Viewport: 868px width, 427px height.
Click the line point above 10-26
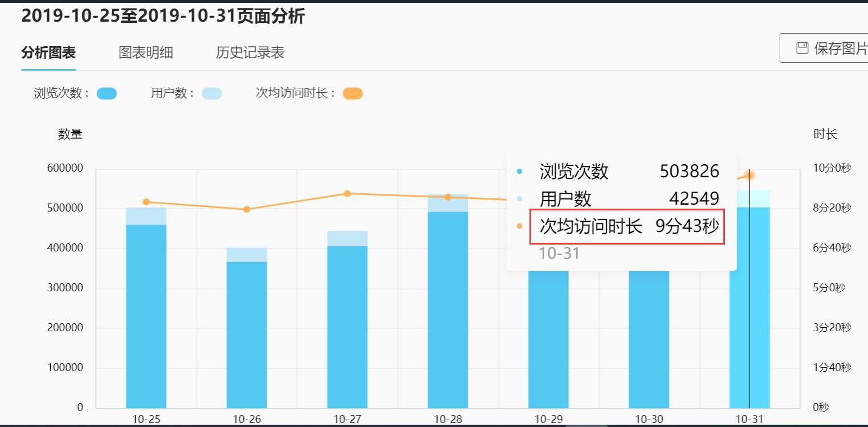[x=247, y=209]
